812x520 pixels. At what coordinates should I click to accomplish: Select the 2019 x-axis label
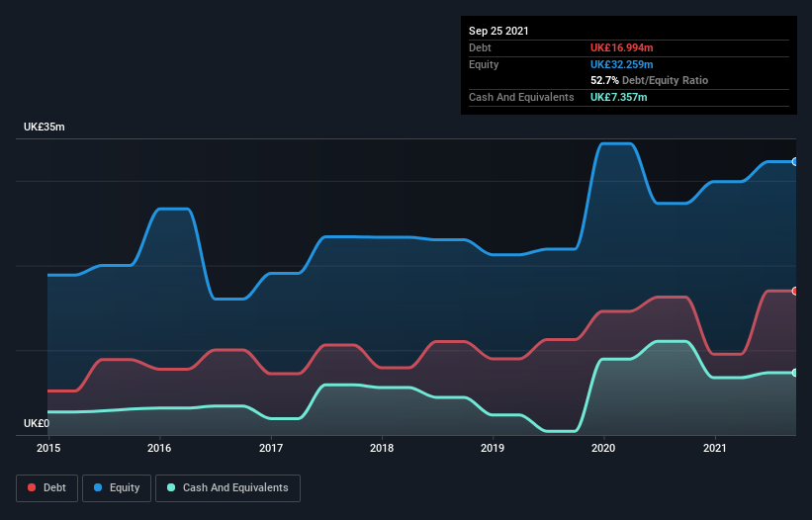(493, 448)
